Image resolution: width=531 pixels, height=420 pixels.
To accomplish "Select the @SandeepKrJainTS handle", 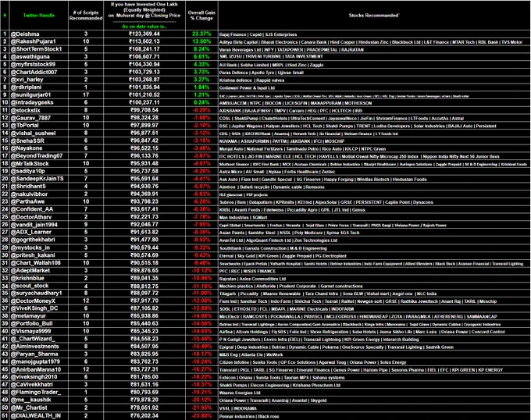I will coord(37,179).
